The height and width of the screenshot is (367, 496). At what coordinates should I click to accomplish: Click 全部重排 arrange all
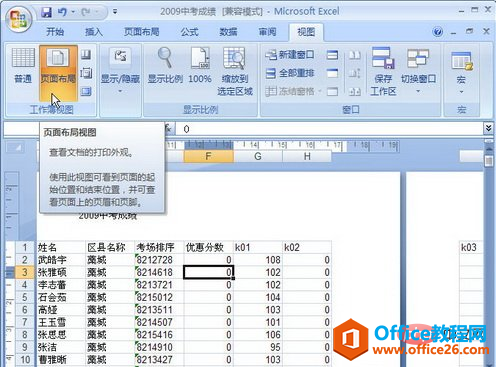point(290,73)
